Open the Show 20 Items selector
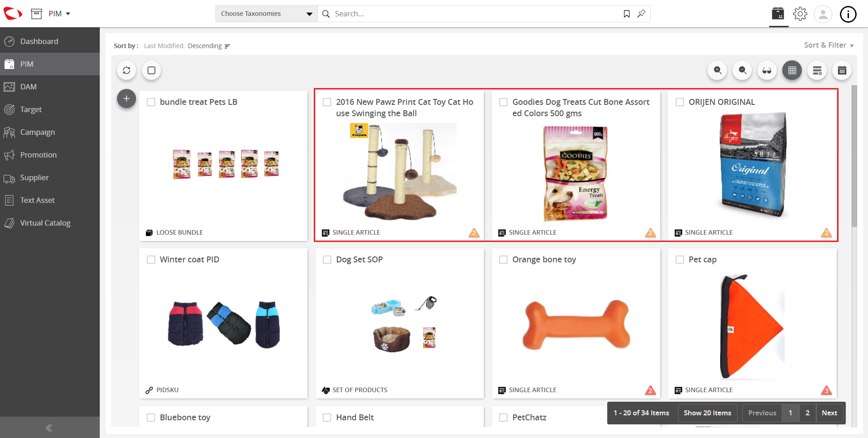The width and height of the screenshot is (868, 438). point(707,413)
